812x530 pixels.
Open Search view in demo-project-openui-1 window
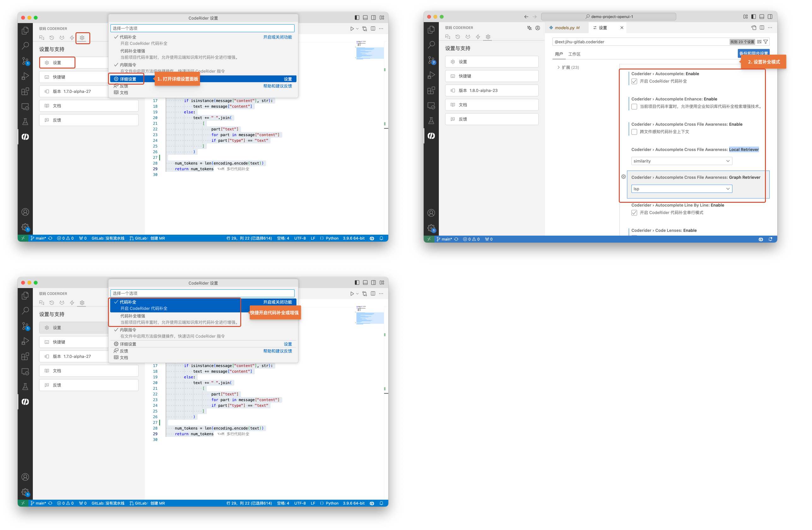click(x=431, y=45)
